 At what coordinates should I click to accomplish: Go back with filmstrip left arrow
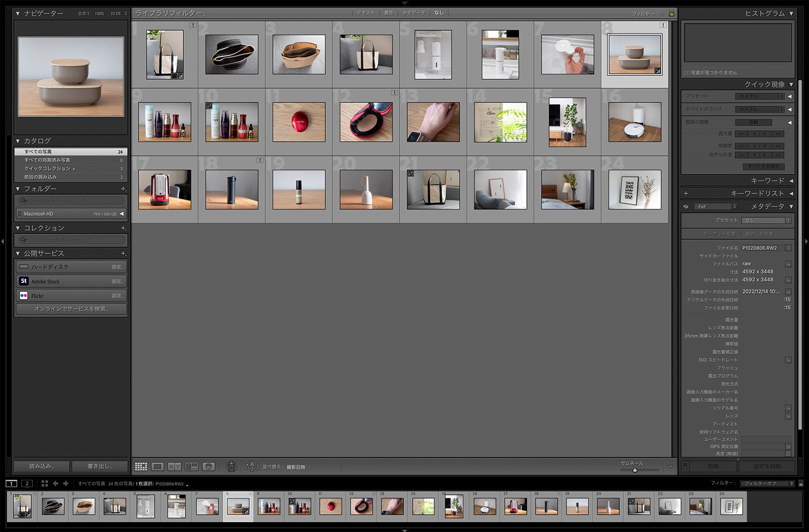(x=56, y=483)
